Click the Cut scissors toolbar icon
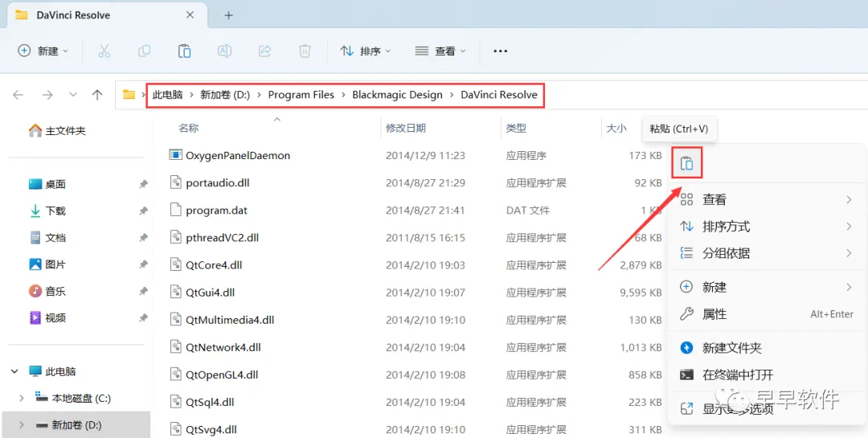 pyautogui.click(x=104, y=51)
